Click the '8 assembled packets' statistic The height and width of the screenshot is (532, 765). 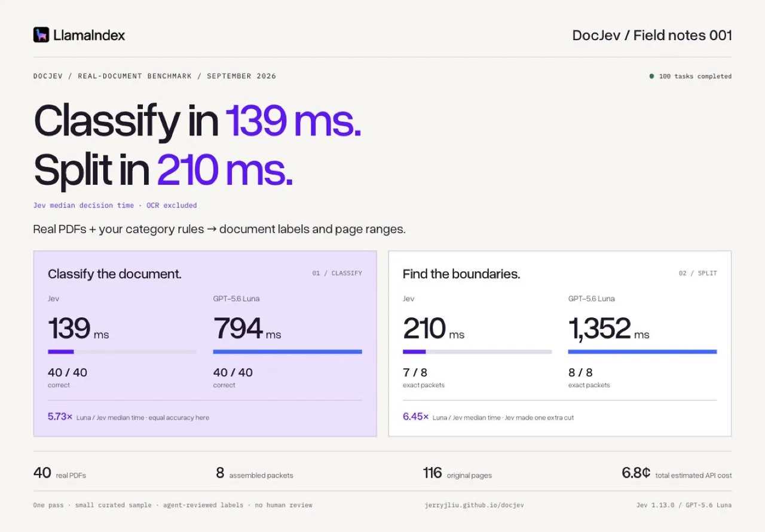(255, 473)
